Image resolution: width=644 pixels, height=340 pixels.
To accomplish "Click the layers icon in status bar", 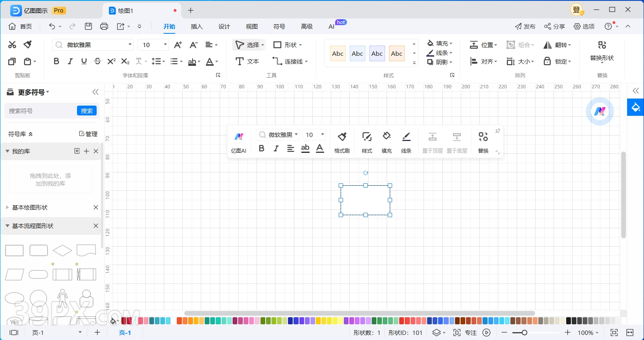I will 437,333.
